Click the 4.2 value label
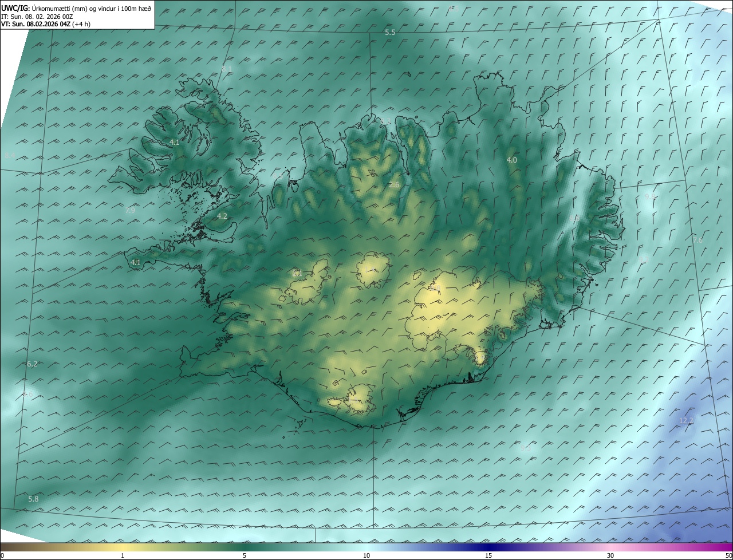Screen dimensions: 733x560 (222, 216)
